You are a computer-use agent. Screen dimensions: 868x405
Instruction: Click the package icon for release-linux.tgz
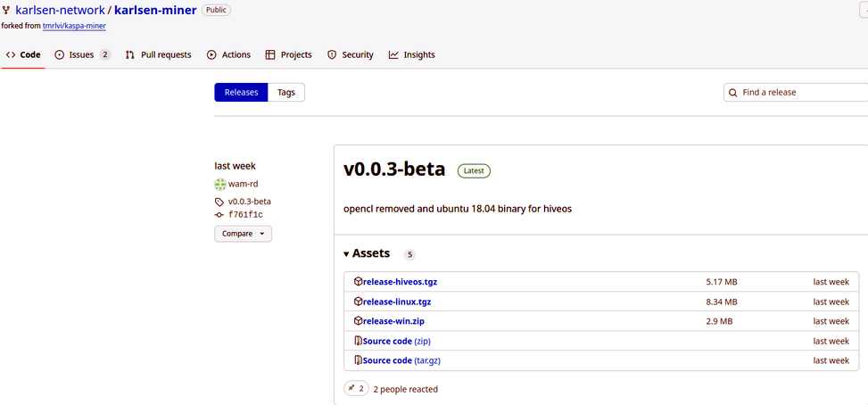coord(358,302)
